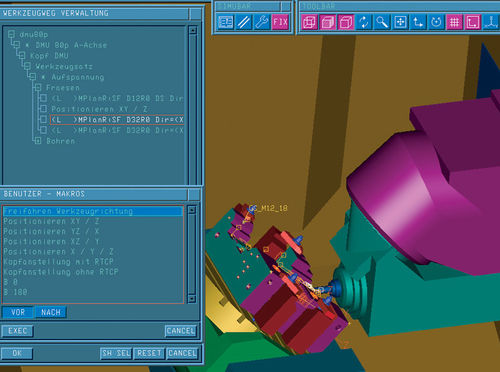Collapse the dmu80p root node
Viewport: 500px width, 372px height.
[x=11, y=34]
